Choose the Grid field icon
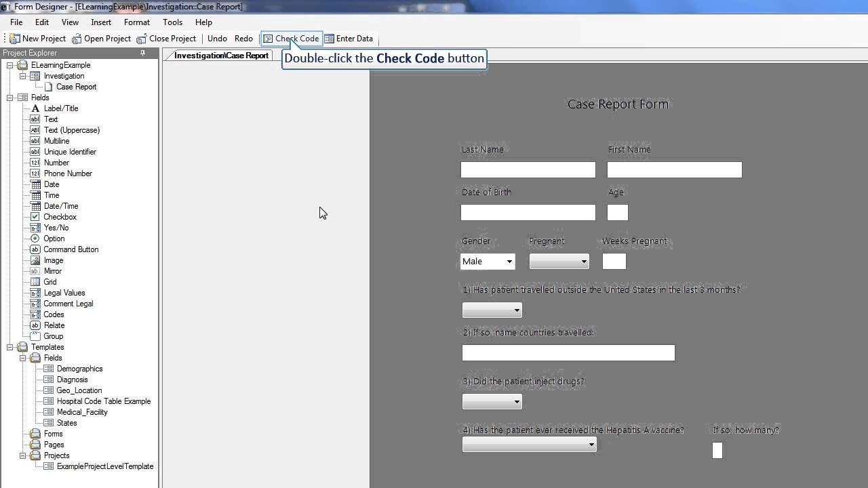The height and width of the screenshot is (488, 868). (35, 282)
